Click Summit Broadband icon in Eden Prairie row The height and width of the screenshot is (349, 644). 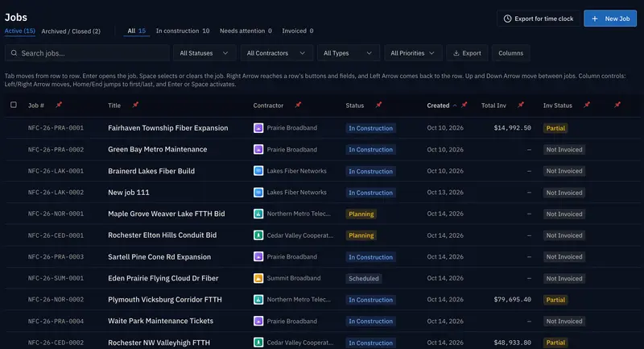(258, 278)
